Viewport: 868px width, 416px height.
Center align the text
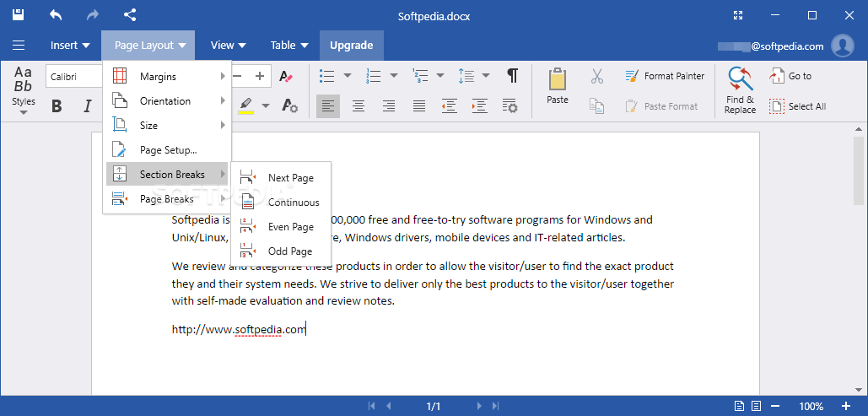pos(359,105)
